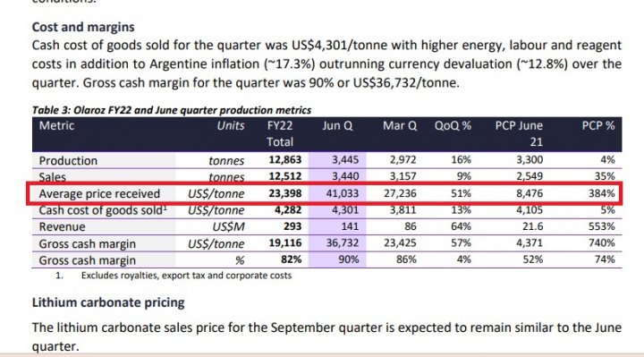The height and width of the screenshot is (357, 644).
Task: Click the 'Metric' column header
Action: (56, 125)
